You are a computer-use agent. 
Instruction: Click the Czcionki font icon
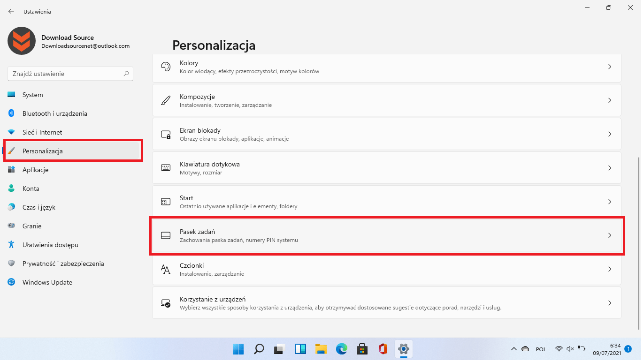[166, 269]
